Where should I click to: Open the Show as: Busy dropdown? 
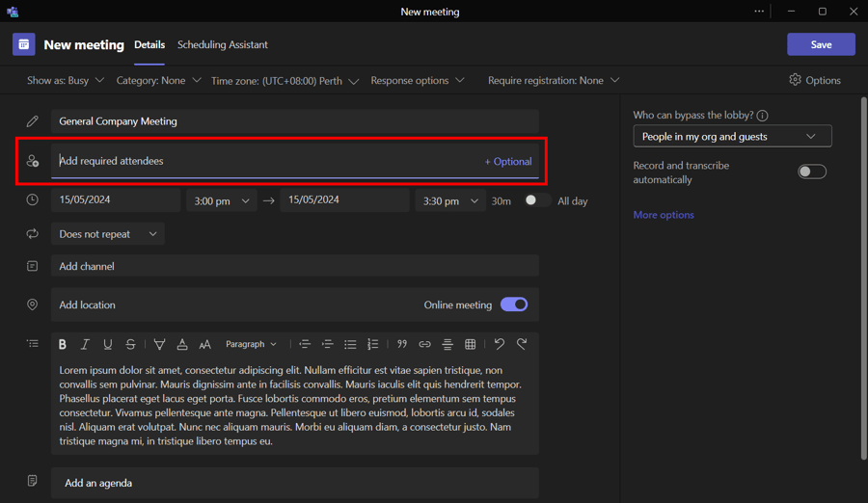[66, 80]
